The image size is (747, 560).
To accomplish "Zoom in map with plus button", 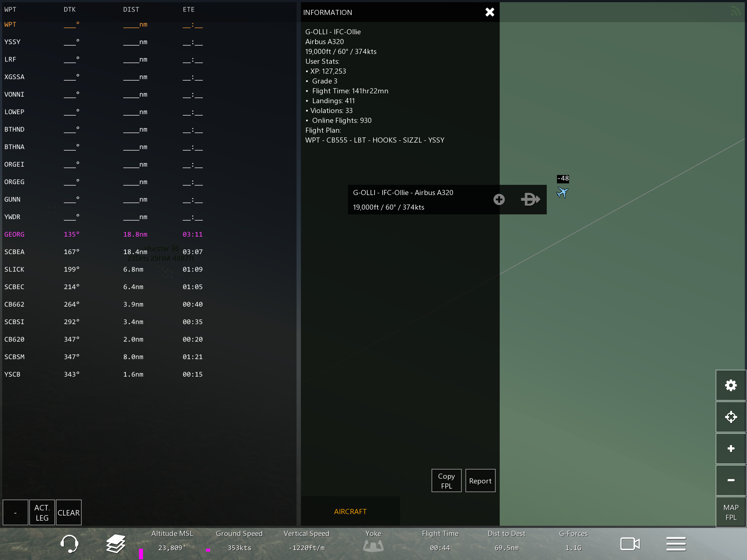I will point(731,448).
